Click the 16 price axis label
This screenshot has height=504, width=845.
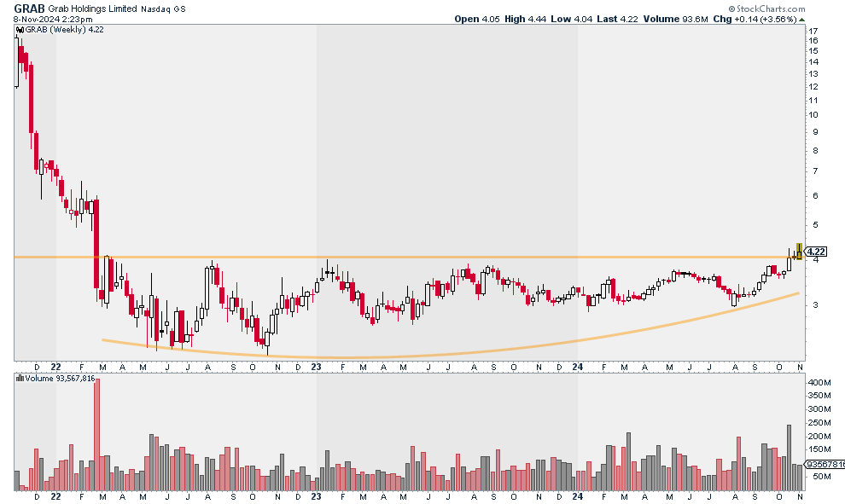pyautogui.click(x=813, y=40)
